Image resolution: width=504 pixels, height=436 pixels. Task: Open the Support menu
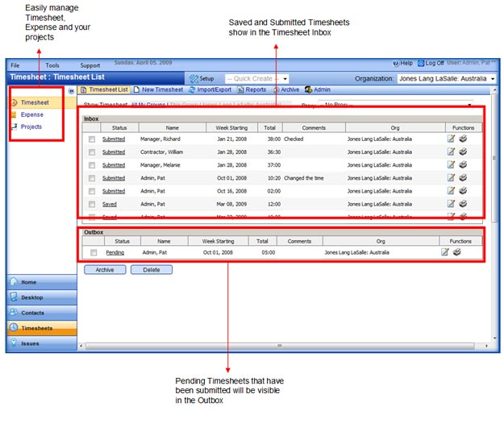pyautogui.click(x=90, y=65)
